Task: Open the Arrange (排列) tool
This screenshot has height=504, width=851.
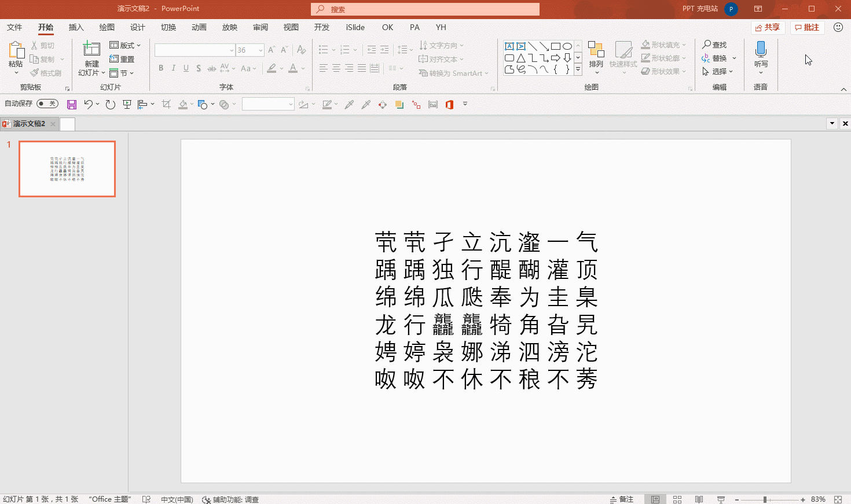Action: coord(596,56)
